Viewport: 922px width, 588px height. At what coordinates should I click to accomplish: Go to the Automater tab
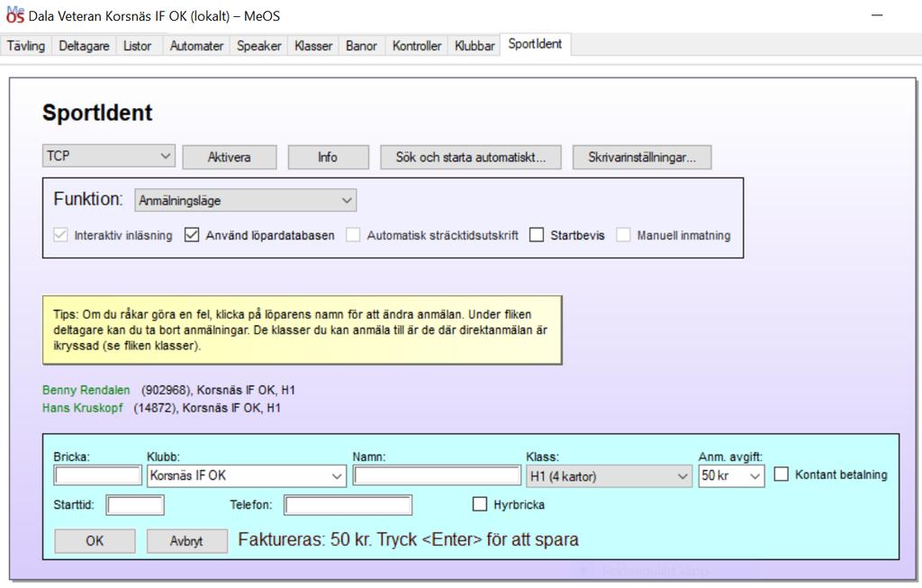coord(196,46)
